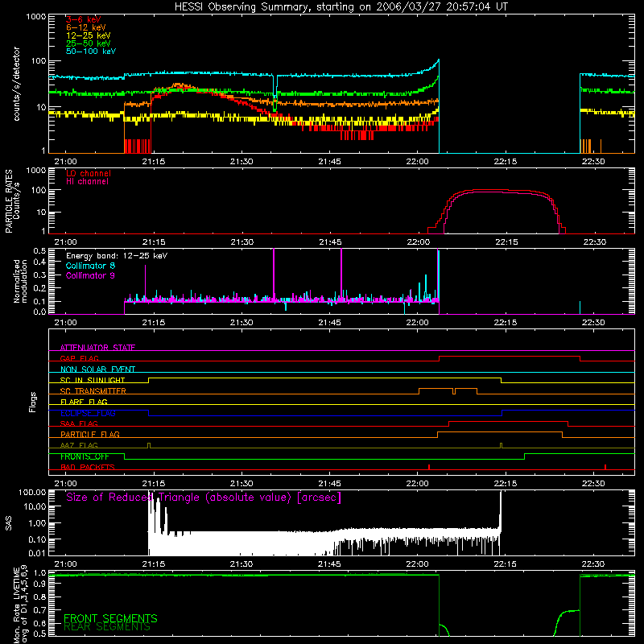Click the 22:00 tick label under particle rates plot

pos(418,242)
